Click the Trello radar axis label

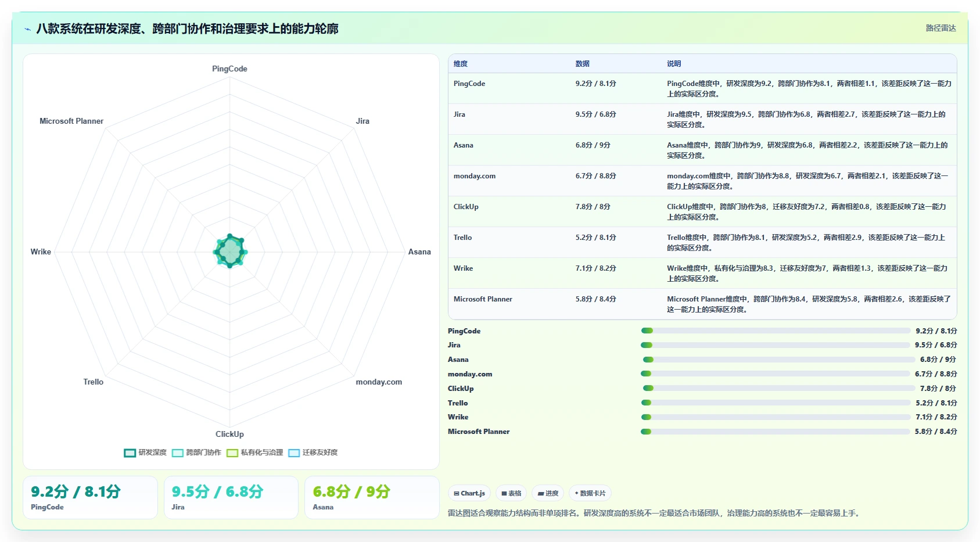[x=94, y=382]
